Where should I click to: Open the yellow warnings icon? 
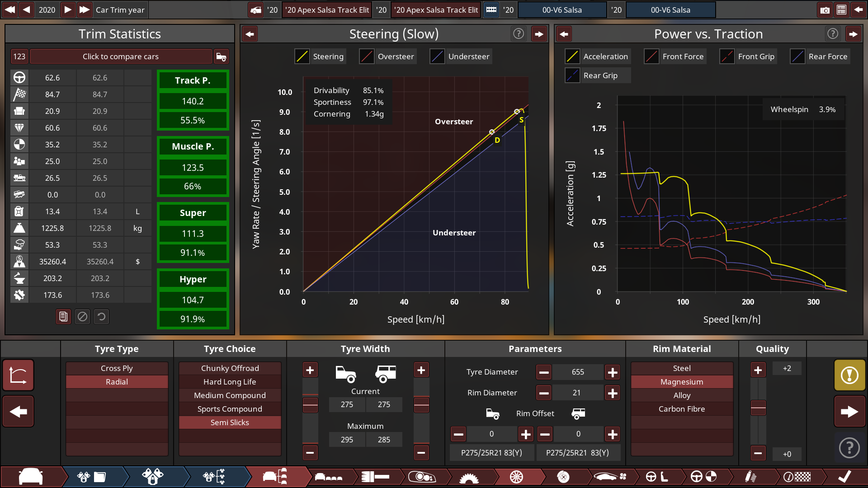coord(849,375)
